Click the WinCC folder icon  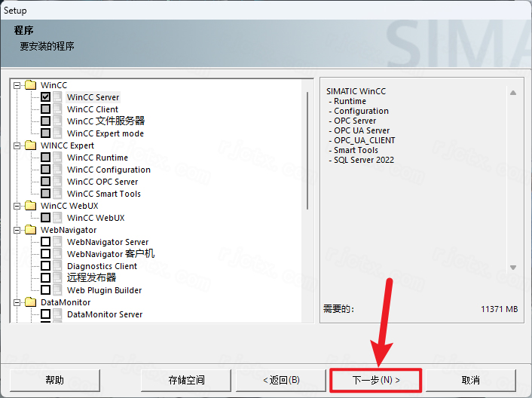[x=30, y=85]
